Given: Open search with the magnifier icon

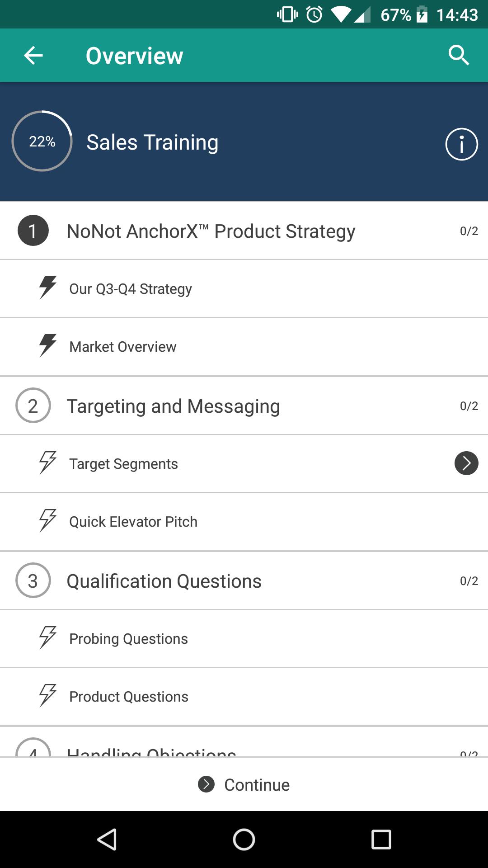Looking at the screenshot, I should click(459, 55).
